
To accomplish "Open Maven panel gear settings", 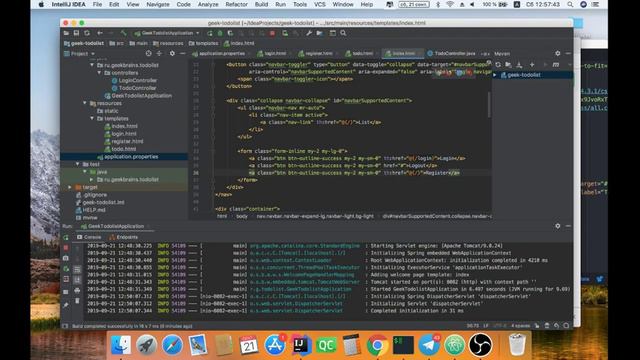I will pos(558,53).
